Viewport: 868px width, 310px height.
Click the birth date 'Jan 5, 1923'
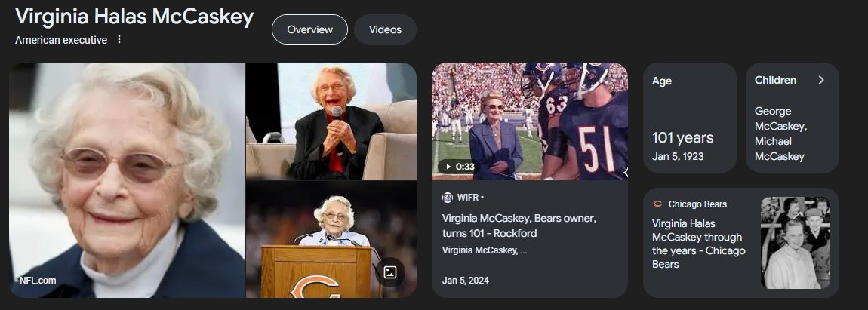click(x=678, y=157)
